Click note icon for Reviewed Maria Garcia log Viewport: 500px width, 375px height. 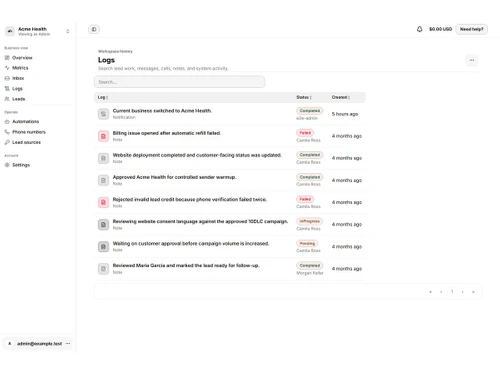click(x=103, y=269)
